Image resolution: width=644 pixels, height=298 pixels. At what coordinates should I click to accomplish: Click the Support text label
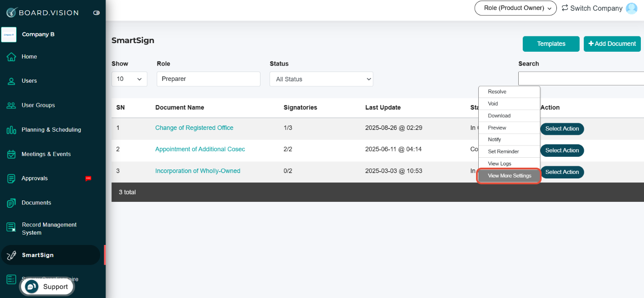56,287
